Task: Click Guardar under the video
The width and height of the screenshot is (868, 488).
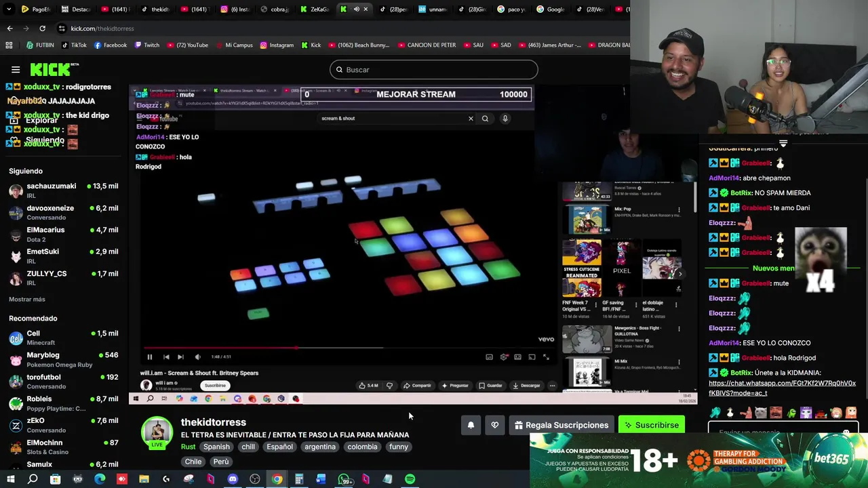Action: pyautogui.click(x=490, y=386)
